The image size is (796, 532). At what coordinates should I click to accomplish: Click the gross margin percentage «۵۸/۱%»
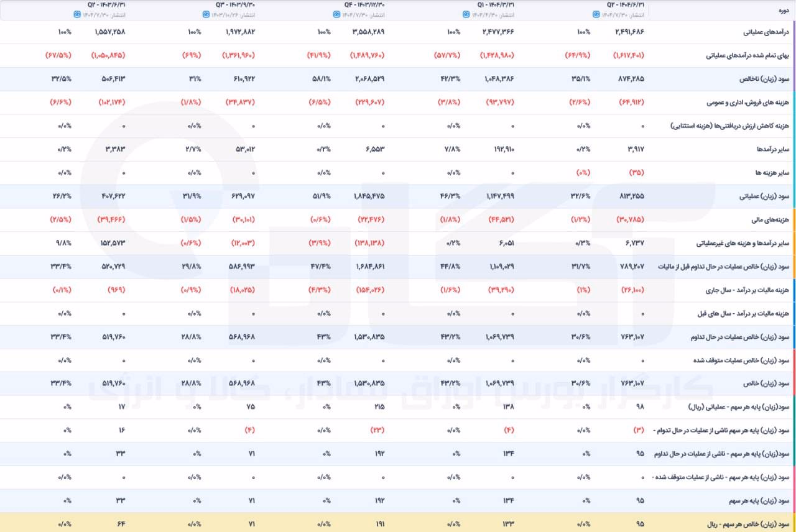(321, 79)
